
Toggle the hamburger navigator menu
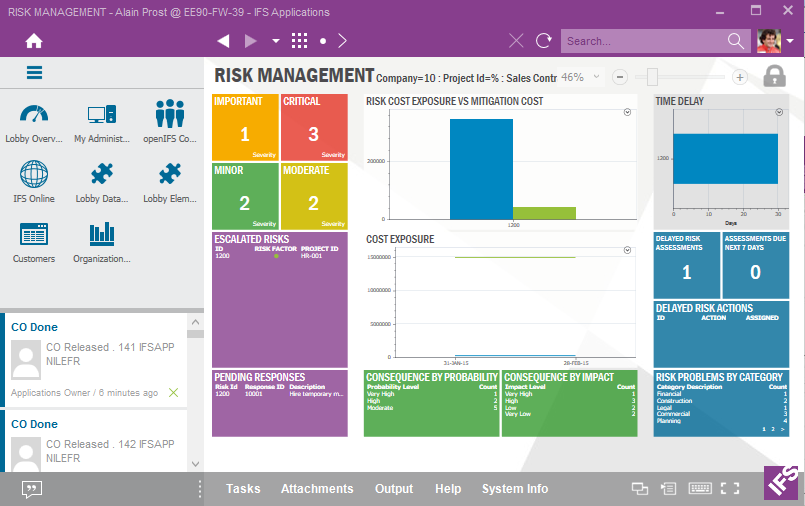[35, 72]
